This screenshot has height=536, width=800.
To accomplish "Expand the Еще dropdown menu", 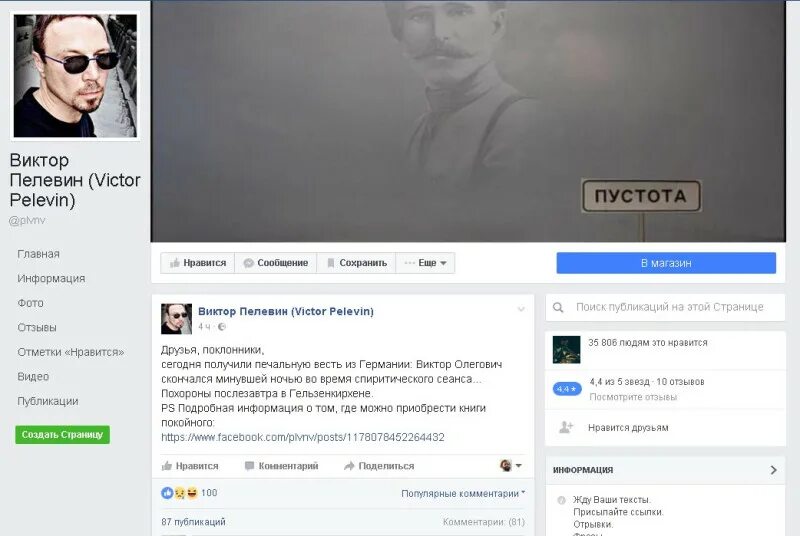I will [x=425, y=263].
